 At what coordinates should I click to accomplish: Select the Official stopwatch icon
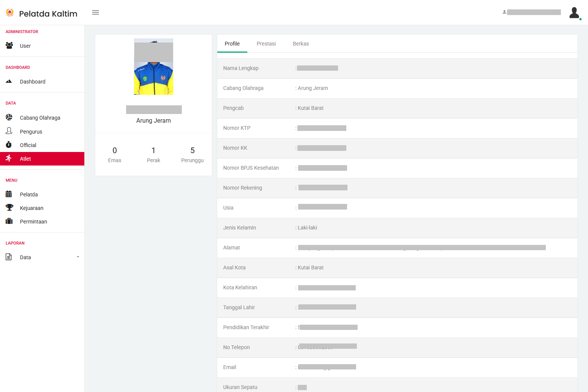pos(9,145)
